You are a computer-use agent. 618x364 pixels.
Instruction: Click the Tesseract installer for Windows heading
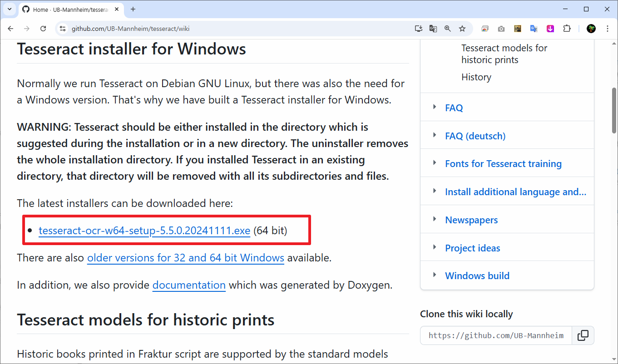pyautogui.click(x=132, y=49)
